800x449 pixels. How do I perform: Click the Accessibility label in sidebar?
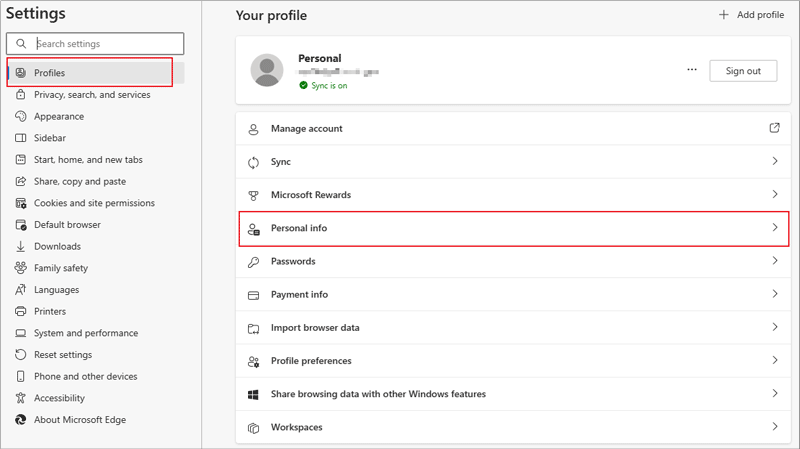[x=59, y=398]
